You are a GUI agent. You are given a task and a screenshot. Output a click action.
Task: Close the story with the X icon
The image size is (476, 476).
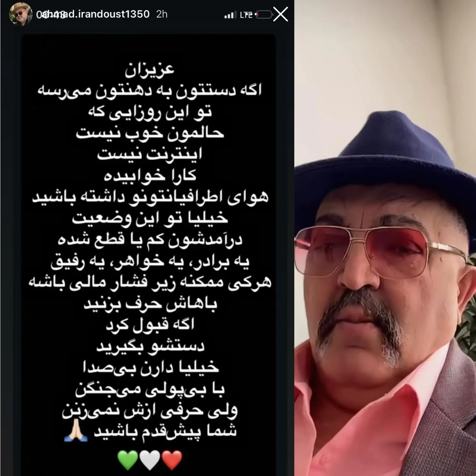tap(281, 15)
